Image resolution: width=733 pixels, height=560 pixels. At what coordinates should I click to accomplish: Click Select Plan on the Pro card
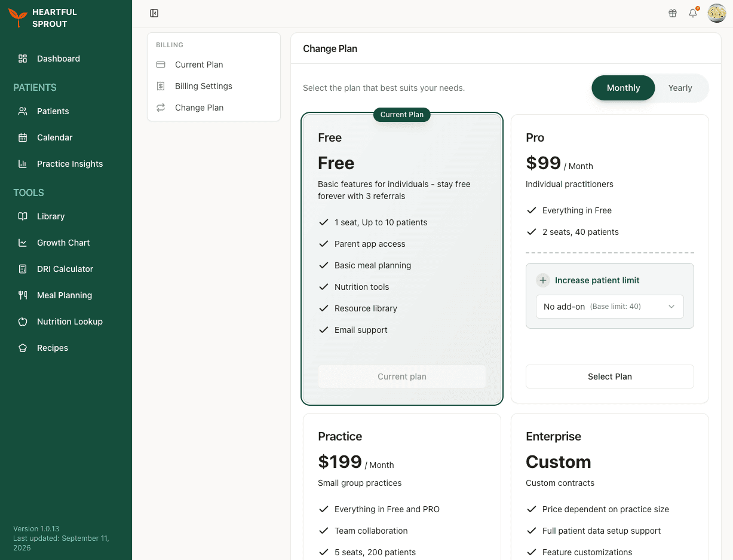point(610,377)
